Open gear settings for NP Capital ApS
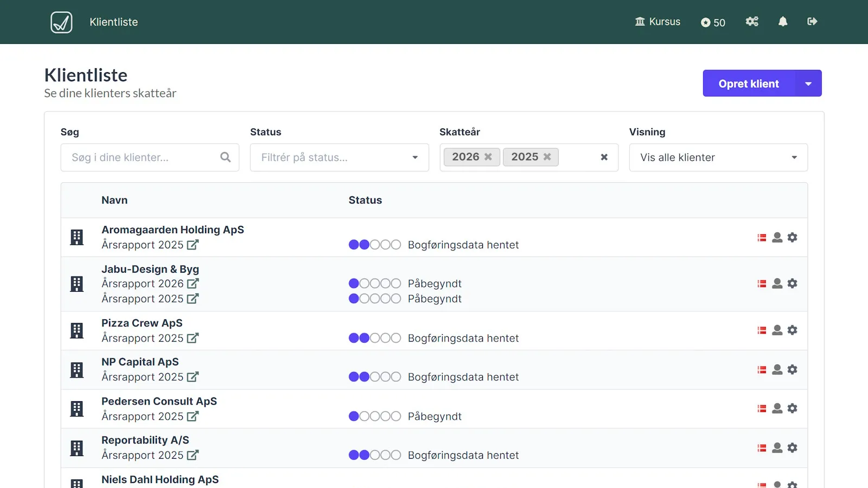Image resolution: width=868 pixels, height=488 pixels. 793,370
